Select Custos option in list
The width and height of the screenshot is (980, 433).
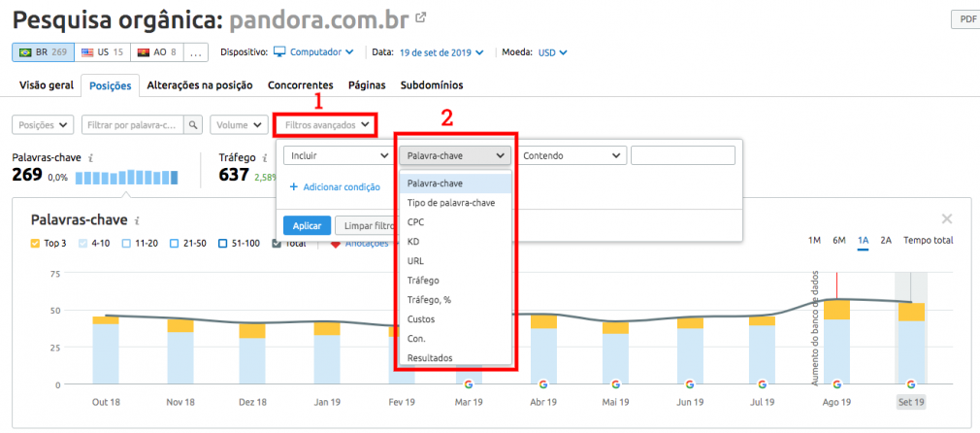(456, 319)
